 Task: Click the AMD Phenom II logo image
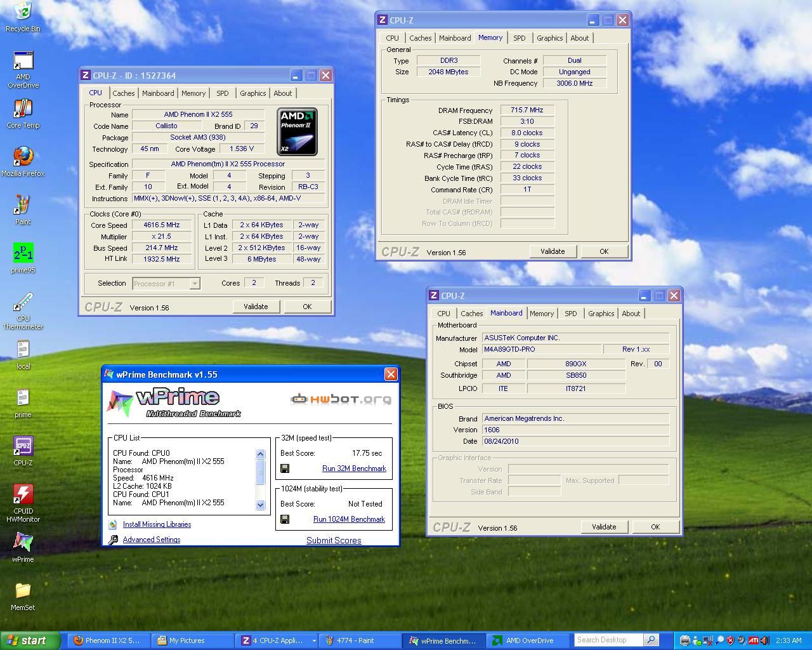tap(297, 131)
